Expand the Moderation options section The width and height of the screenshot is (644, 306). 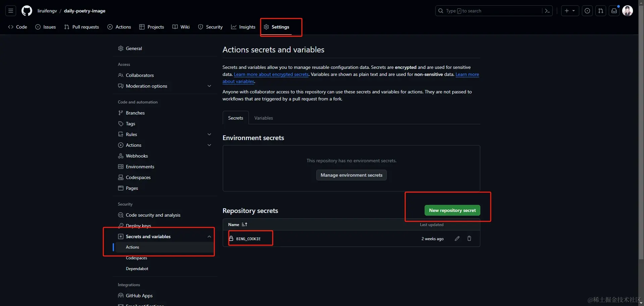coord(209,86)
